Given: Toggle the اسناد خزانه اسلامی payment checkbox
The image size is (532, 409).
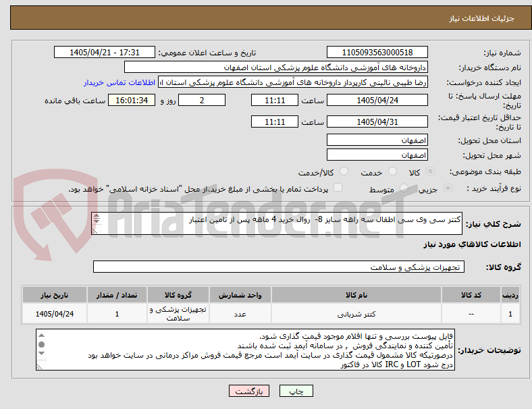Looking at the screenshot, I should [338, 188].
